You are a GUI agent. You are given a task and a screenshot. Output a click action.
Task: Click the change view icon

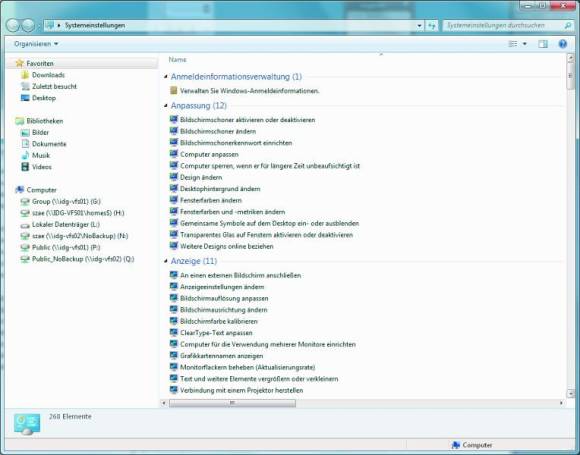(x=513, y=44)
